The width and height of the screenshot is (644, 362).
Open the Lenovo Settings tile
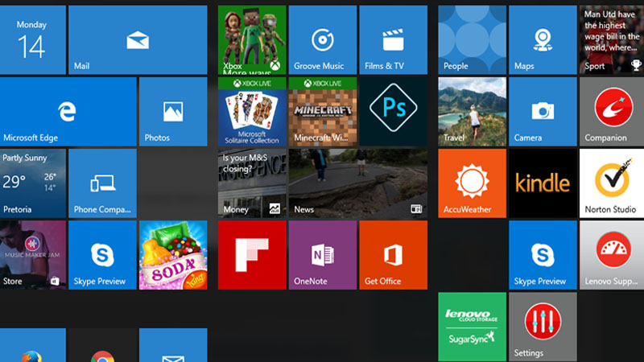click(x=543, y=327)
